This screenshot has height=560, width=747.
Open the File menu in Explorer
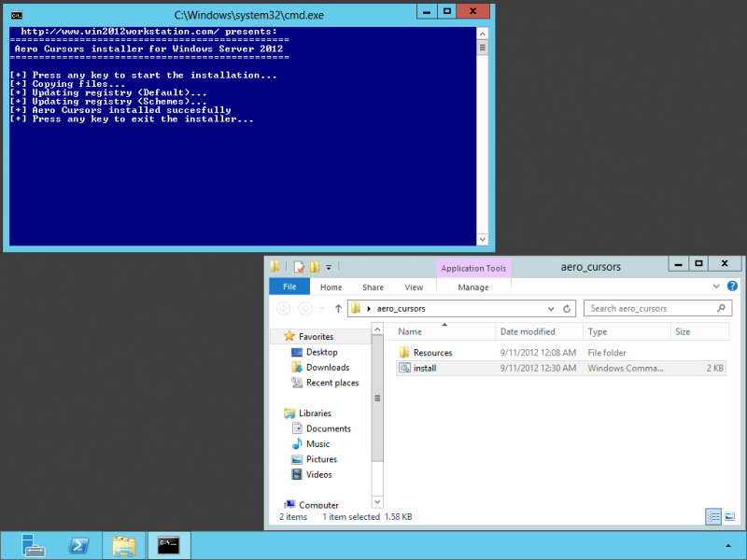tap(289, 287)
